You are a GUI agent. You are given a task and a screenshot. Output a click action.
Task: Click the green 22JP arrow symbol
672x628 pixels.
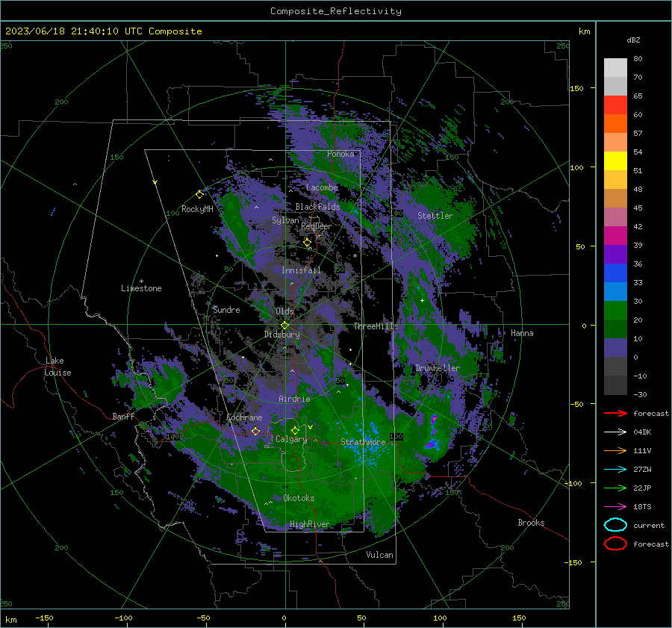point(615,488)
